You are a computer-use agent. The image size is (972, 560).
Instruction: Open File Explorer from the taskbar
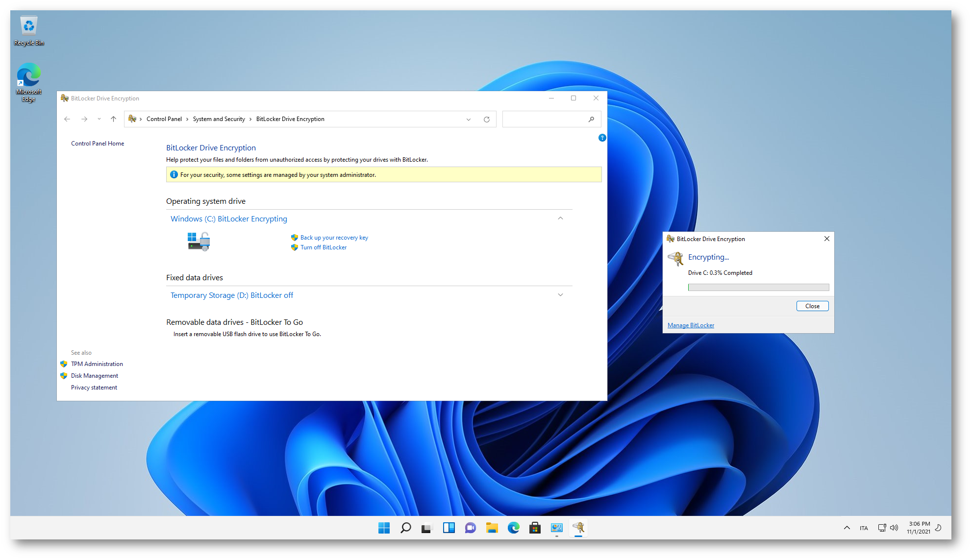tap(492, 528)
